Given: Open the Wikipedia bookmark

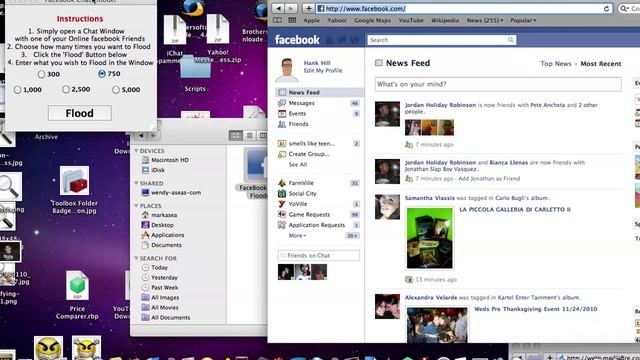Looking at the screenshot, I should [x=445, y=20].
